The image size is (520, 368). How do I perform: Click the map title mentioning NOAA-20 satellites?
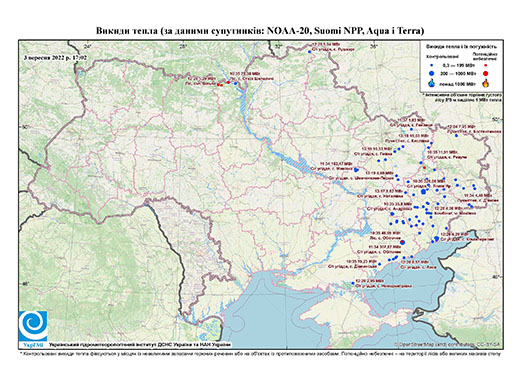[x=260, y=31]
